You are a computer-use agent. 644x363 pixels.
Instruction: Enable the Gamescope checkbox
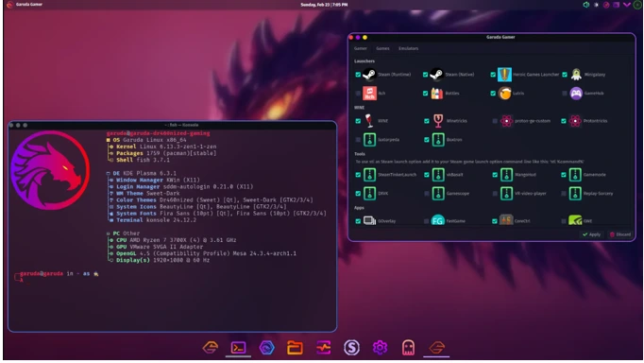click(426, 193)
